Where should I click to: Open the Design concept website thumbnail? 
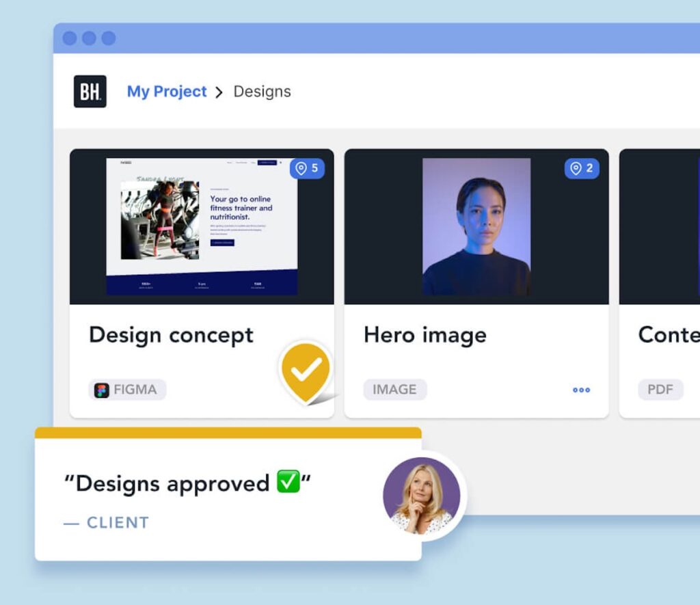click(202, 226)
